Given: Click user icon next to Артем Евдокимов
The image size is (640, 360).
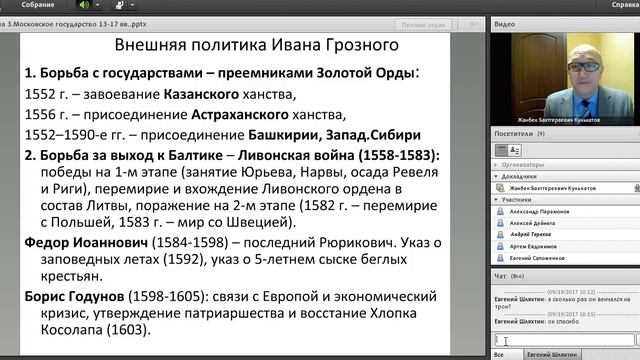Looking at the screenshot, I should click(500, 247).
